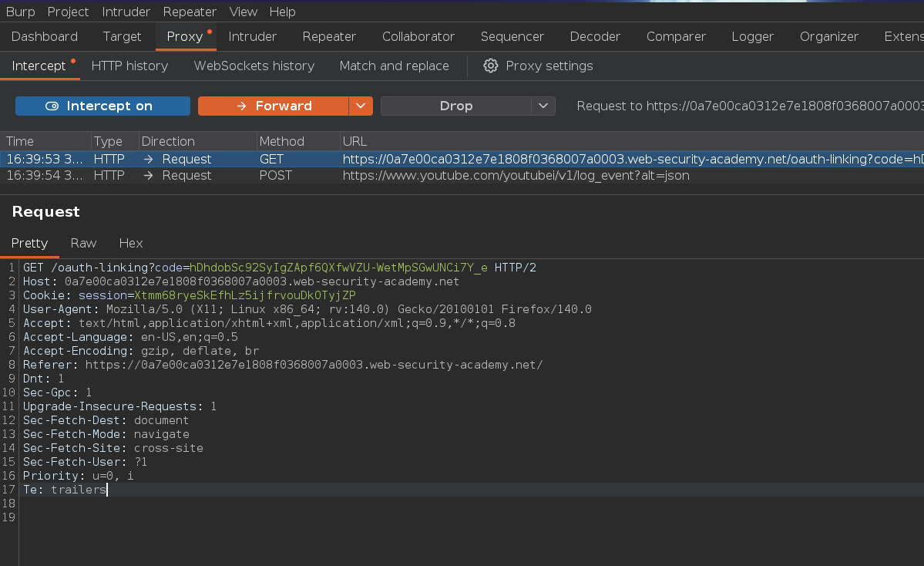The image size is (924, 566).
Task: Switch to the Dashboard tab
Action: click(44, 36)
